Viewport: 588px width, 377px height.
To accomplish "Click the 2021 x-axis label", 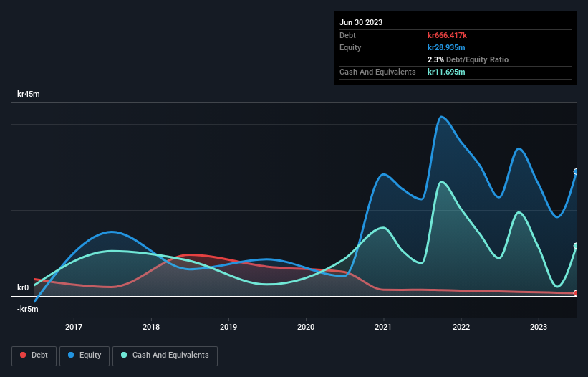I will [x=383, y=327].
